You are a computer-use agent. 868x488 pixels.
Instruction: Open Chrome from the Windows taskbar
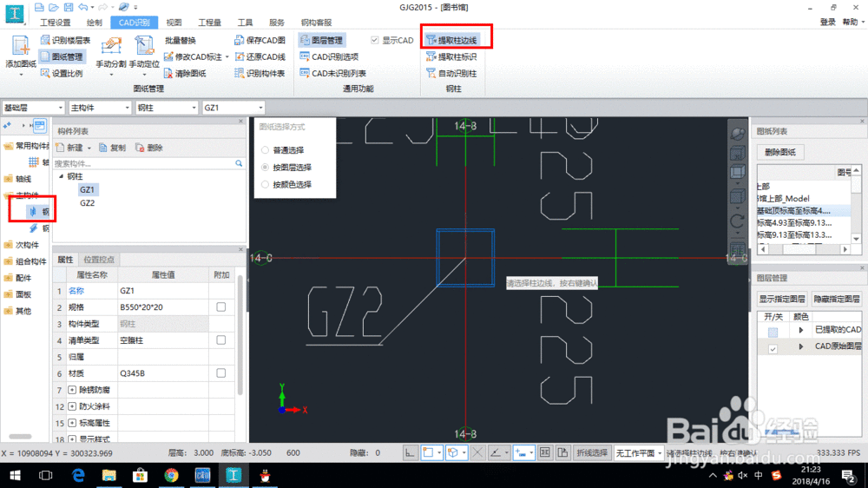[x=171, y=475]
